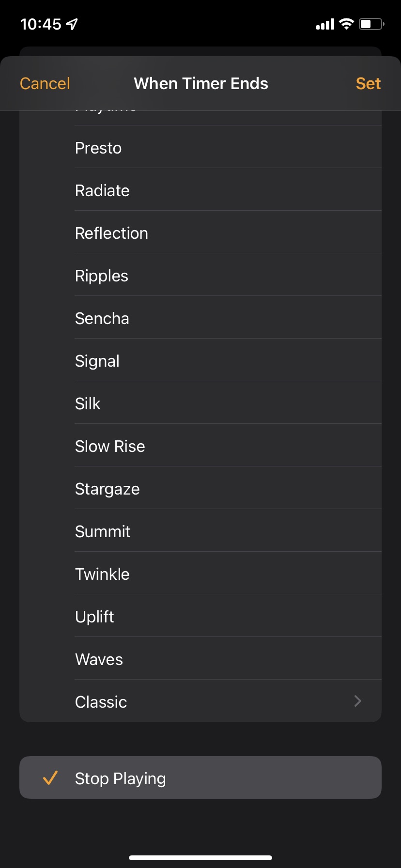
Task: Tap the orange checkmark beside Stop Playing
Action: coord(50,777)
